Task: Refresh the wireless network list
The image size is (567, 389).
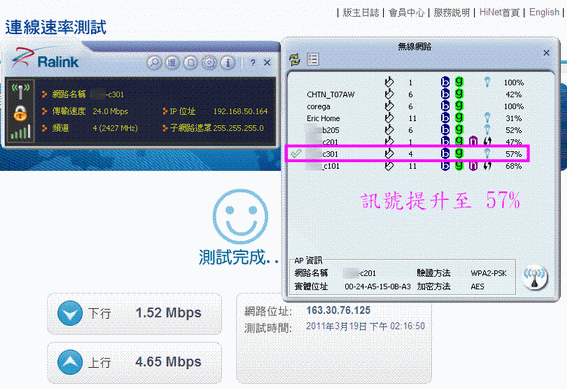Action: pyautogui.click(x=295, y=59)
